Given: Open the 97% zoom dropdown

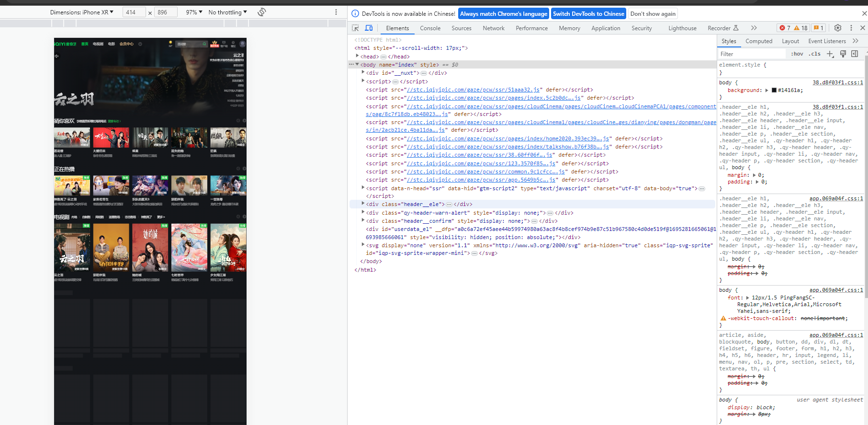Looking at the screenshot, I should point(194,12).
